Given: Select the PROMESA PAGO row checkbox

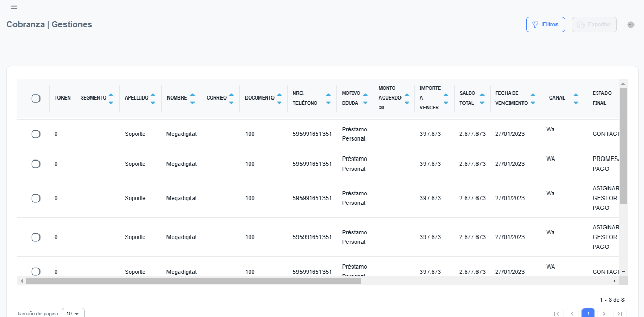Looking at the screenshot, I should [36, 164].
